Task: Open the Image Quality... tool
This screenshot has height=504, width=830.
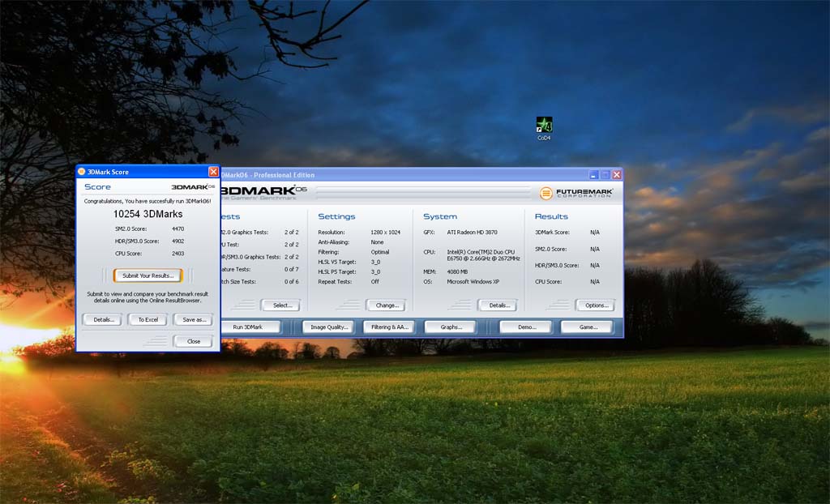Action: coord(327,327)
